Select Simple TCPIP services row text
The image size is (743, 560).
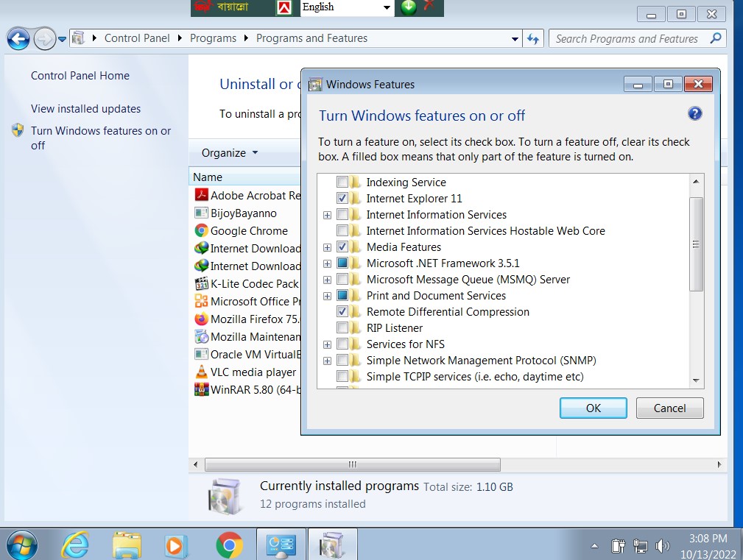pos(475,377)
